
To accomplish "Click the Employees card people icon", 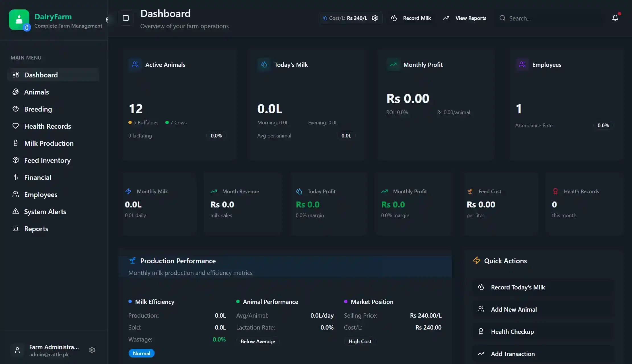I will click(x=522, y=65).
